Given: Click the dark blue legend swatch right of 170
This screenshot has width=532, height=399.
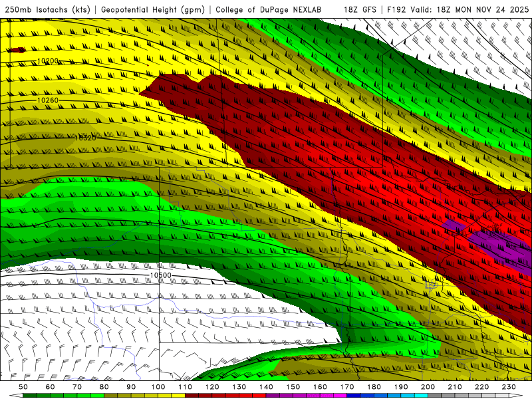Looking at the screenshot, I should 354,396.
